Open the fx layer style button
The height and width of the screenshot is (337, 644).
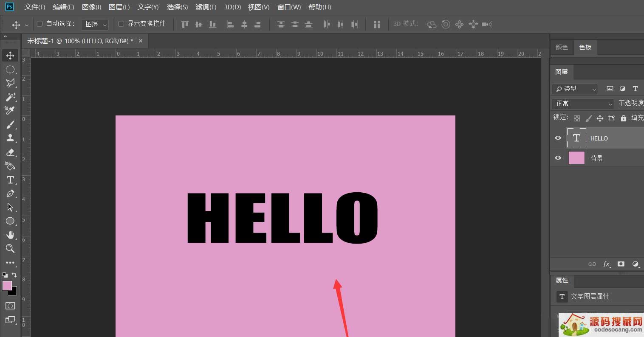(x=607, y=264)
